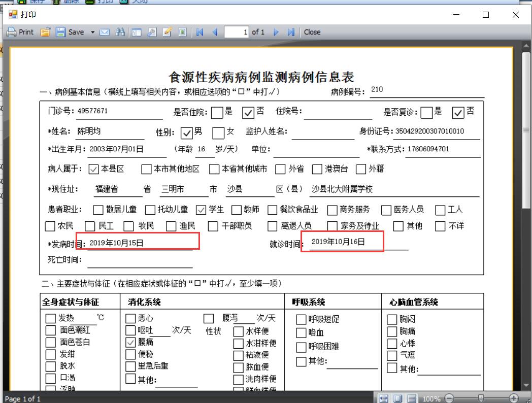Toggle the 腹痛 symptom checkbox
Image resolution: width=532 pixels, height=403 pixels.
(x=130, y=342)
